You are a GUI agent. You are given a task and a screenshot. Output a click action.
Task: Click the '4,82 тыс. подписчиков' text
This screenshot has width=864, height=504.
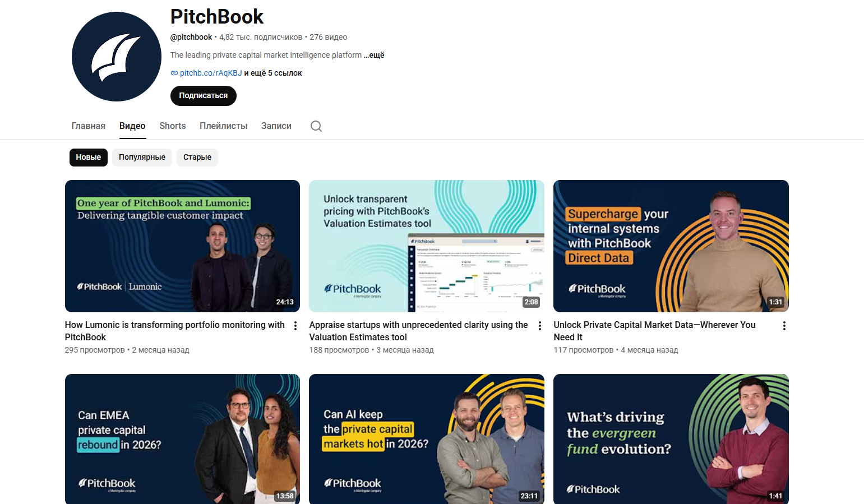261,37
